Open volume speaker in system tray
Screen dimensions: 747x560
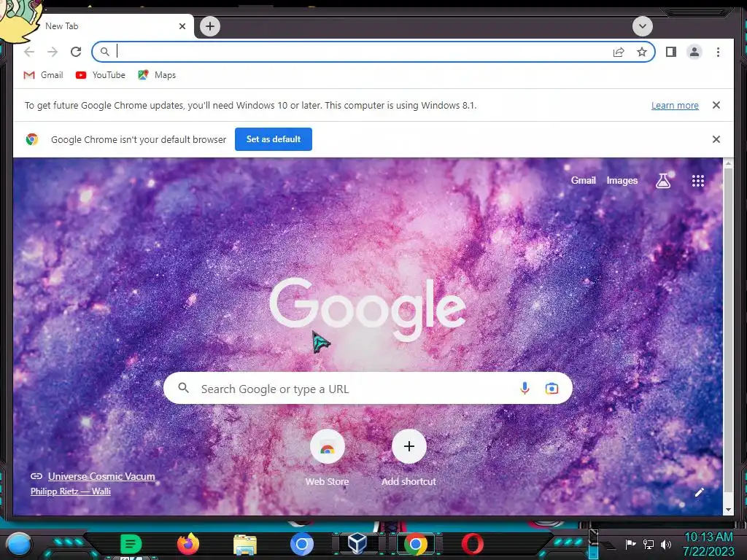point(666,544)
